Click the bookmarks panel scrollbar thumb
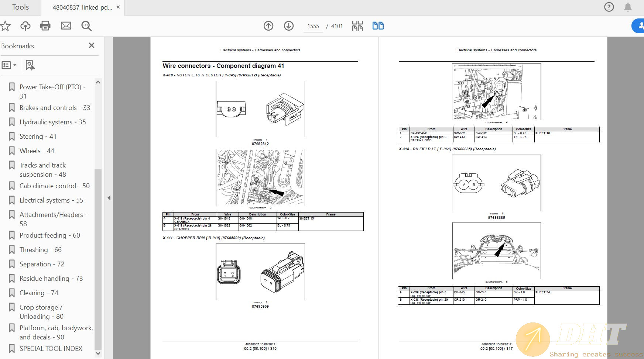The height and width of the screenshot is (359, 644). pos(98,259)
